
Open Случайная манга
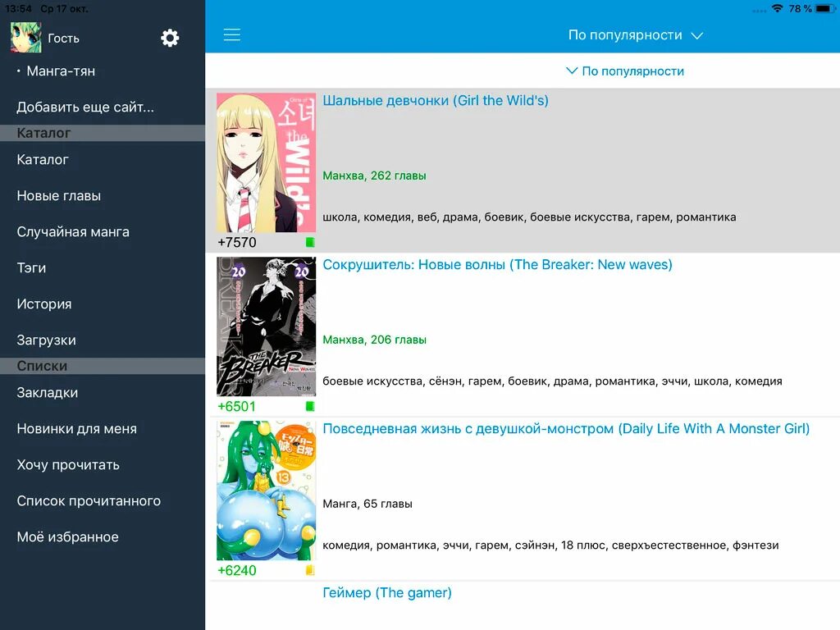pyautogui.click(x=73, y=232)
